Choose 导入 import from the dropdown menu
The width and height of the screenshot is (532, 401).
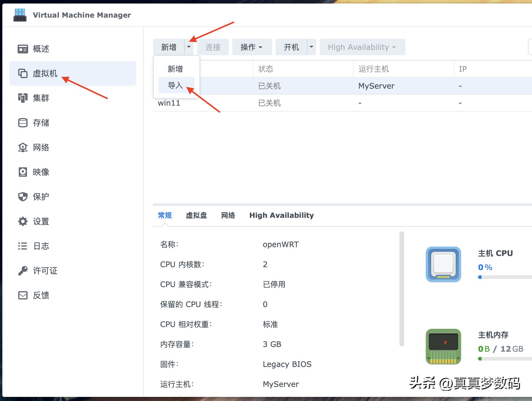click(176, 85)
